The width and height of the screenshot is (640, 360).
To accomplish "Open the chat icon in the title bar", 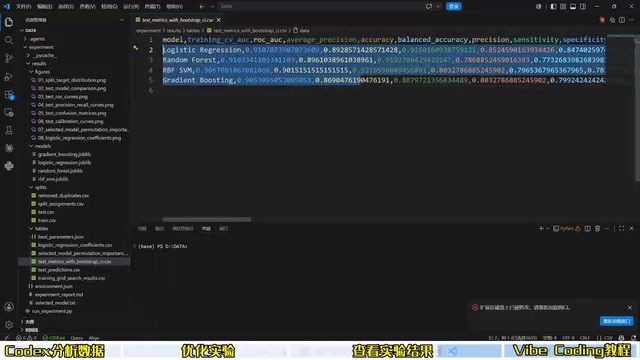I will coord(429,7).
